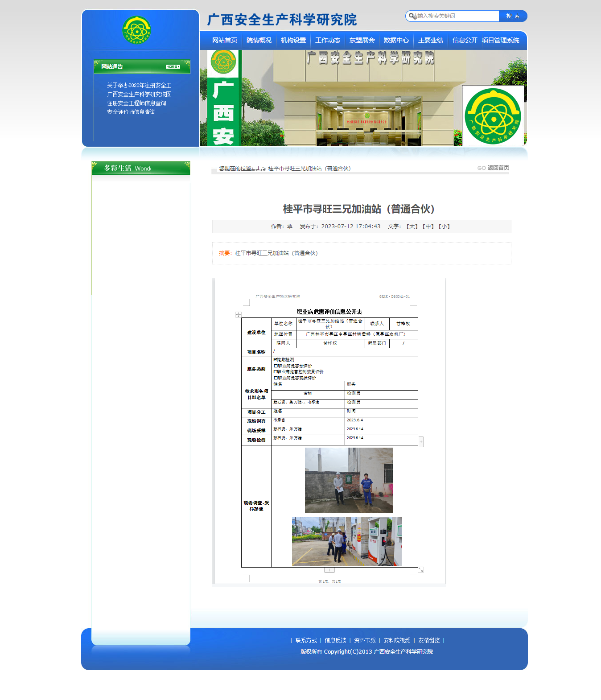Click the MORE icon in the 网站通告 header
The height and width of the screenshot is (700, 601).
coord(173,67)
